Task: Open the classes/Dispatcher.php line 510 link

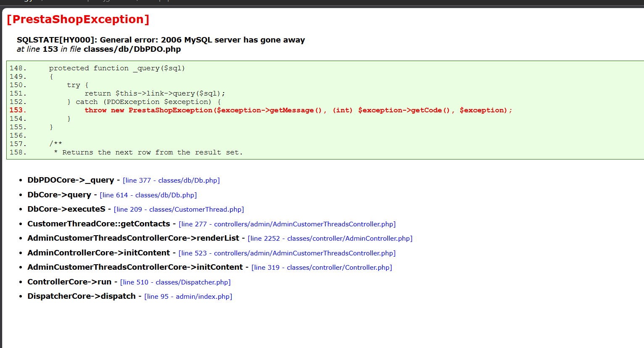Action: pos(175,282)
